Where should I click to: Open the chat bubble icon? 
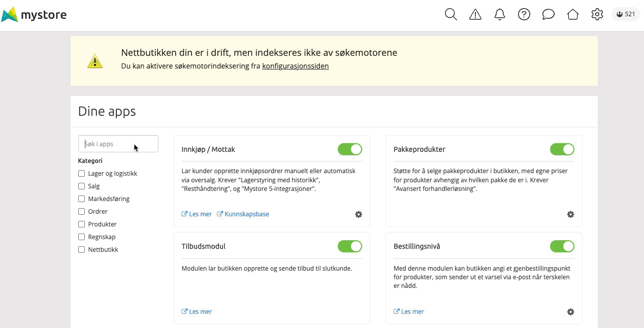549,14
